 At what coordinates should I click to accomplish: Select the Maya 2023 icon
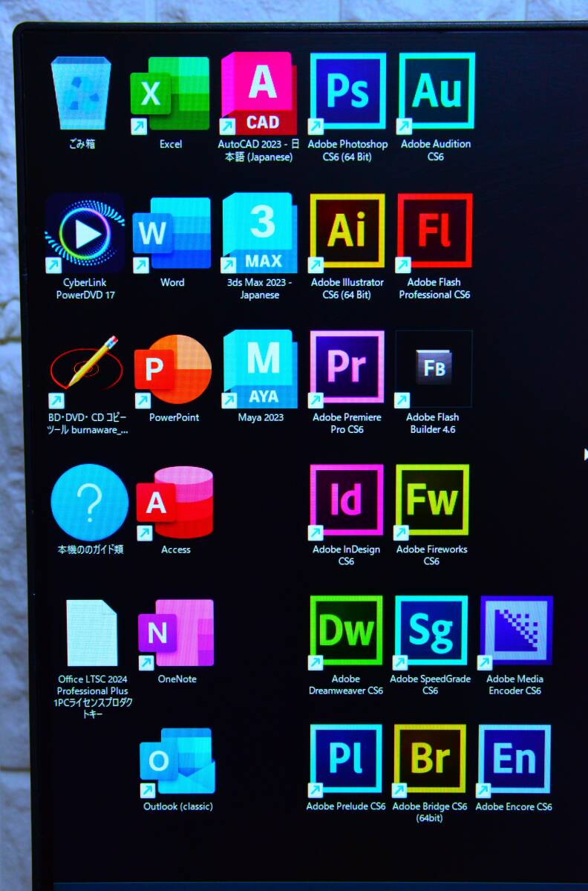coord(261,369)
